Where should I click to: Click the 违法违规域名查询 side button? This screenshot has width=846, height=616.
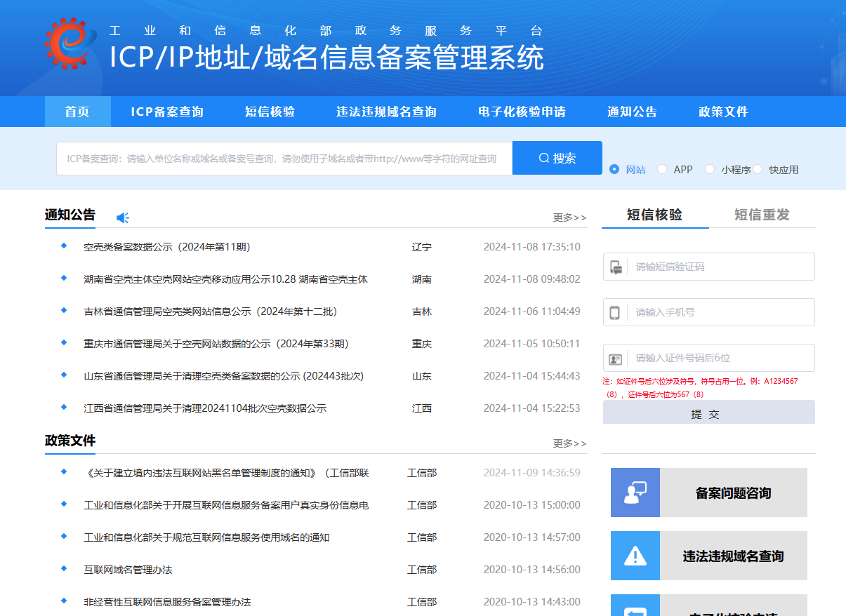tap(709, 556)
